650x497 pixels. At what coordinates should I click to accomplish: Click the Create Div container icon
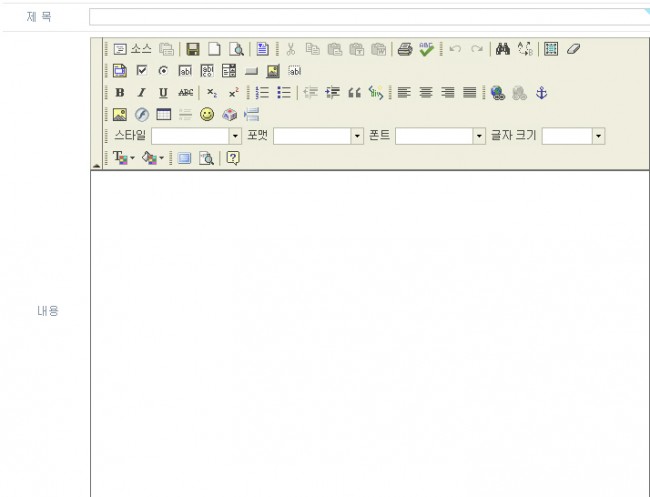tap(376, 93)
